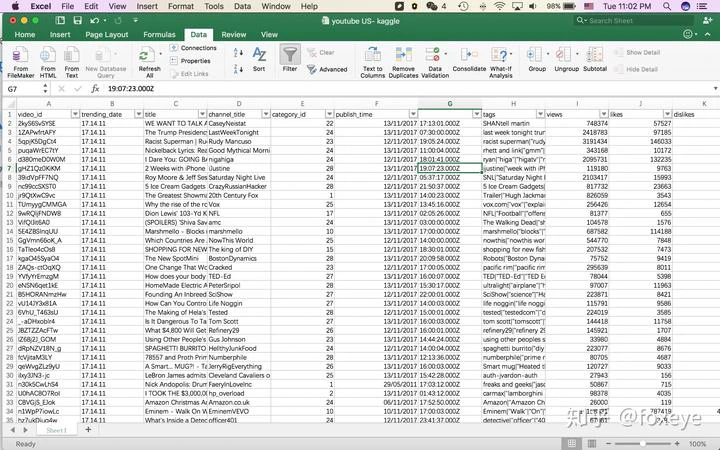This screenshot has height=450, width=720.
Task: Open title column filter dropdown
Action: [202, 114]
